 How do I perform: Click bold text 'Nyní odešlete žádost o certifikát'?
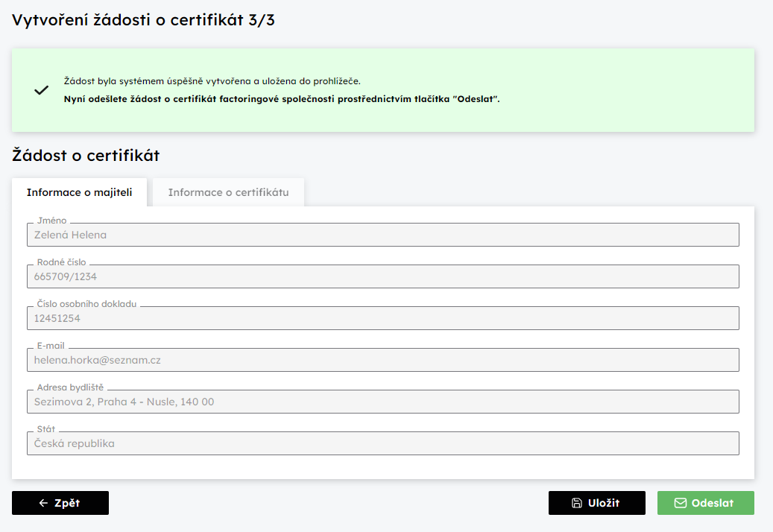(140, 99)
